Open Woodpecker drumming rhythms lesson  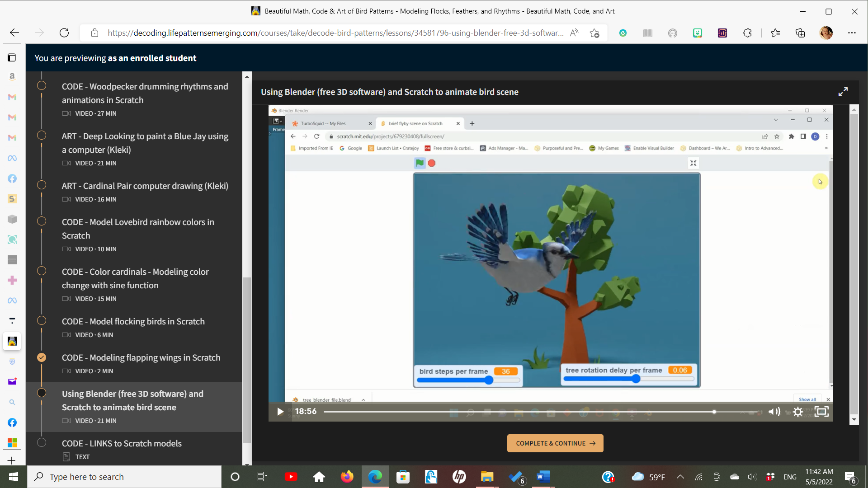click(x=145, y=93)
